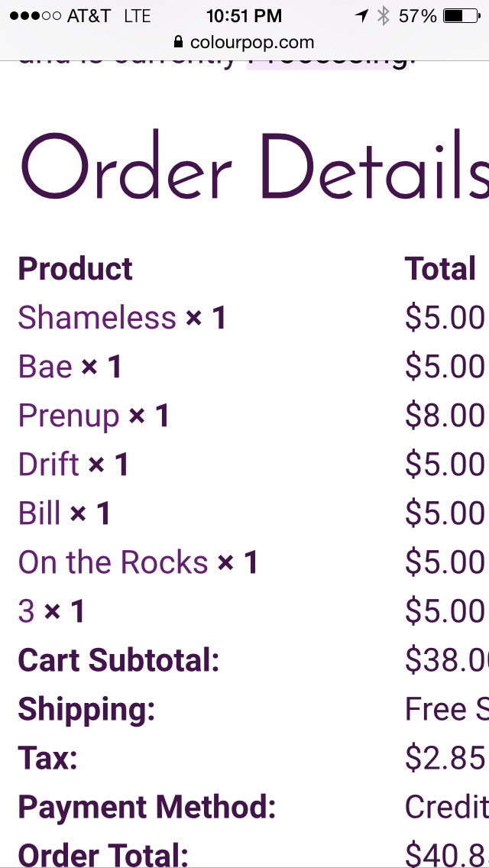Open the On the Rocks product link
This screenshot has width=489, height=868.
point(113,562)
